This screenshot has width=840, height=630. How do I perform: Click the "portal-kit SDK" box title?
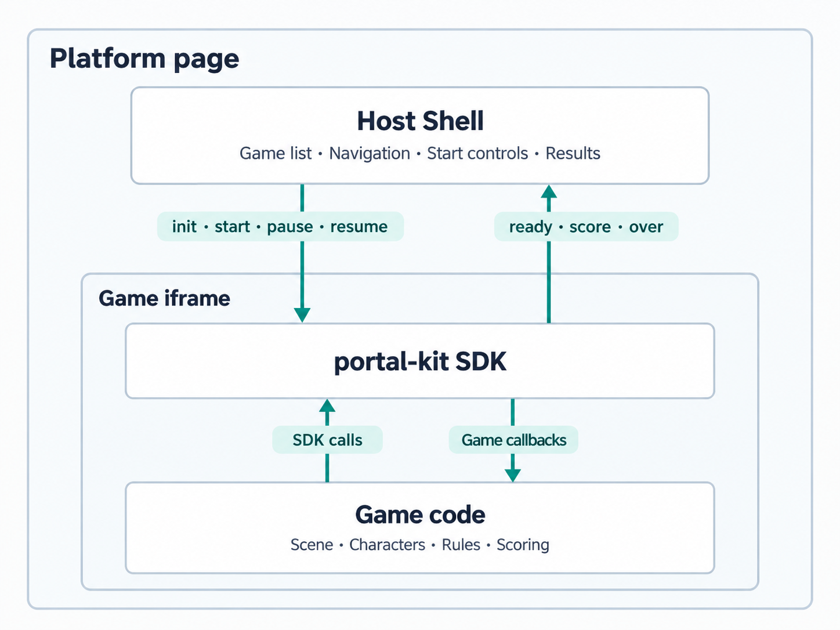(420, 361)
